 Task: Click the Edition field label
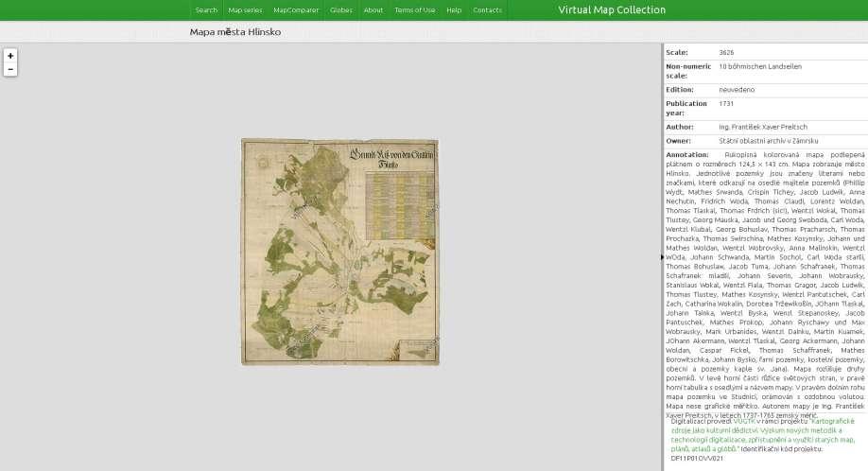click(680, 90)
